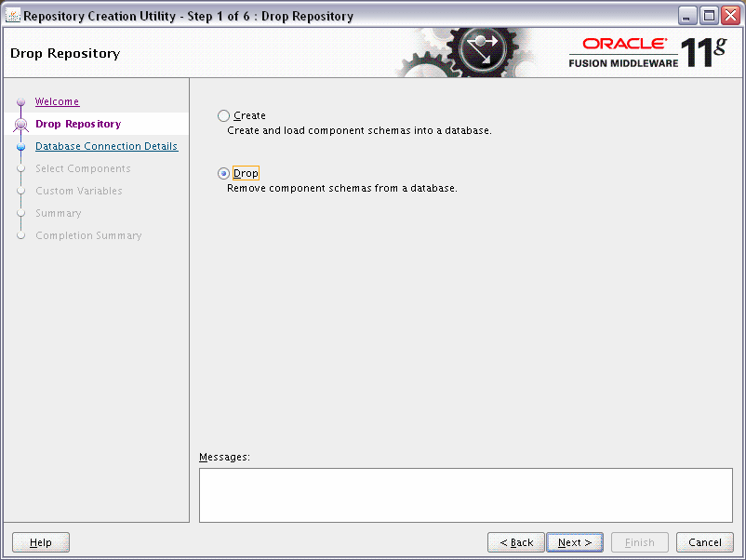Cancel the repository wizard
This screenshot has height=560, width=746.
click(x=704, y=542)
